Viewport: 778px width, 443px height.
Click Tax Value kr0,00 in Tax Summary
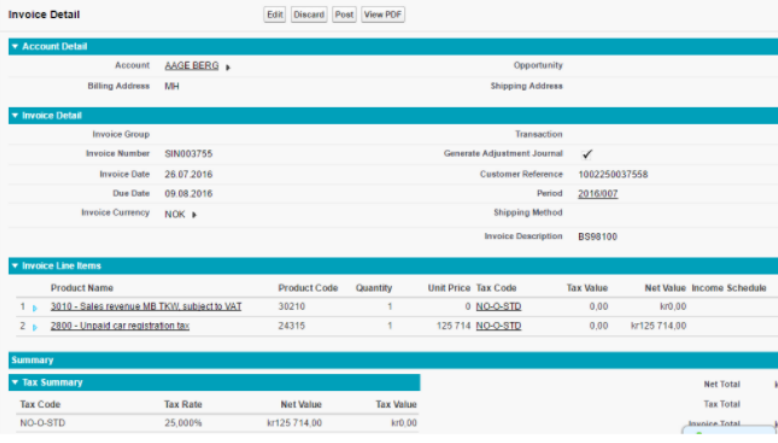[404, 423]
